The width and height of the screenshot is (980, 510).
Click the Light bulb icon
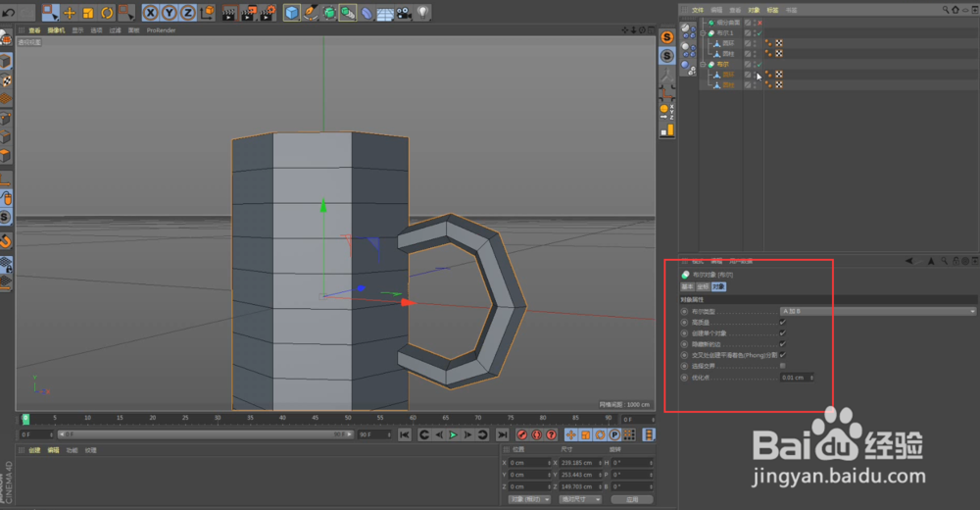pyautogui.click(x=422, y=13)
